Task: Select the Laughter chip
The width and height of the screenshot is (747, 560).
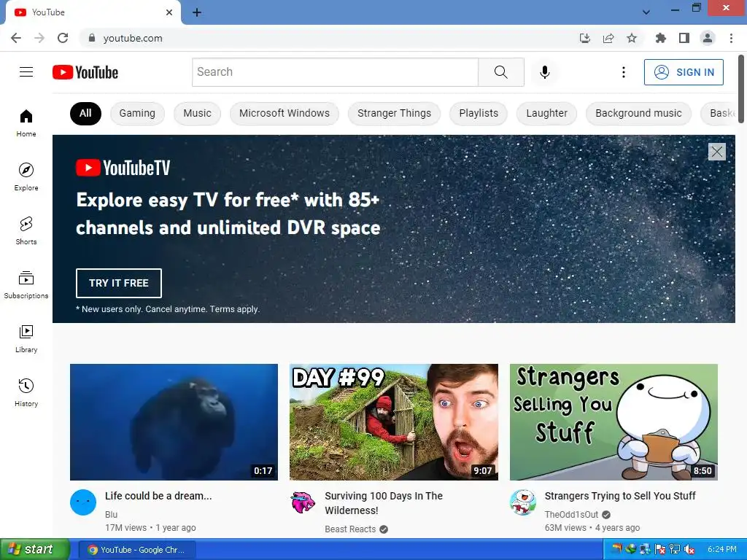Action: [x=547, y=113]
